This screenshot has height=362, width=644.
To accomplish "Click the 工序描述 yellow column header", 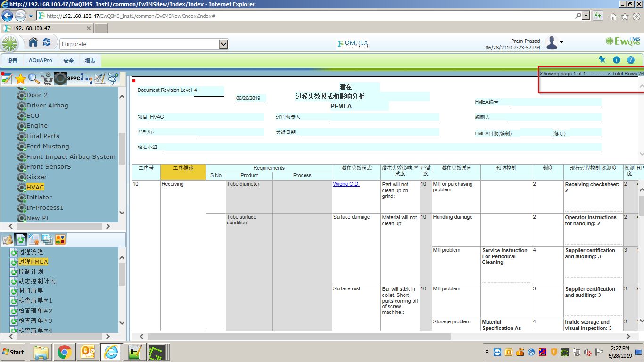I will [x=183, y=172].
